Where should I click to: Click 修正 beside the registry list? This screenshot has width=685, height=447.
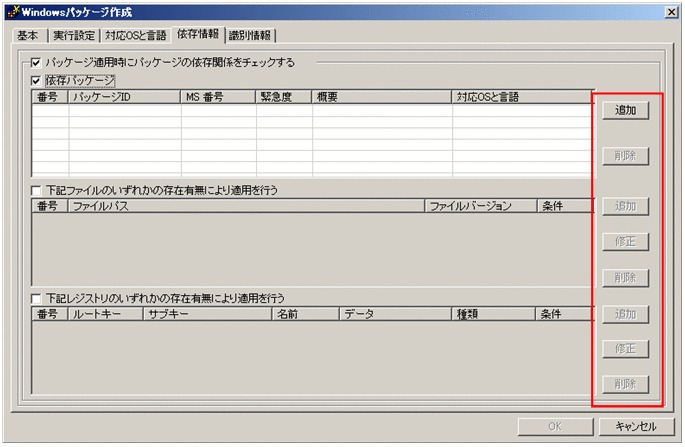626,349
